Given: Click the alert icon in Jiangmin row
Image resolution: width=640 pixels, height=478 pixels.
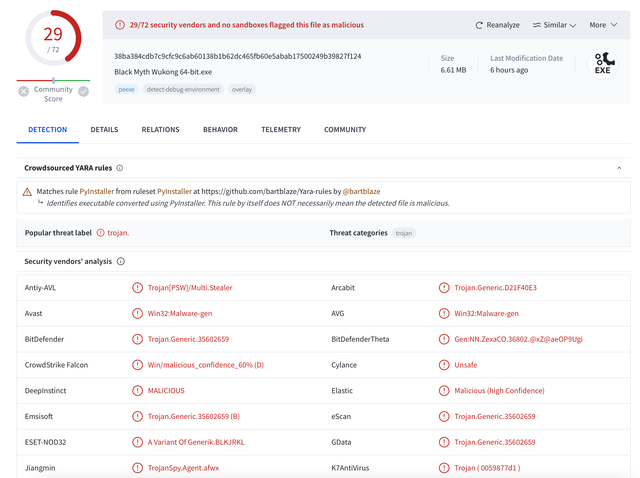Looking at the screenshot, I should click(138, 468).
